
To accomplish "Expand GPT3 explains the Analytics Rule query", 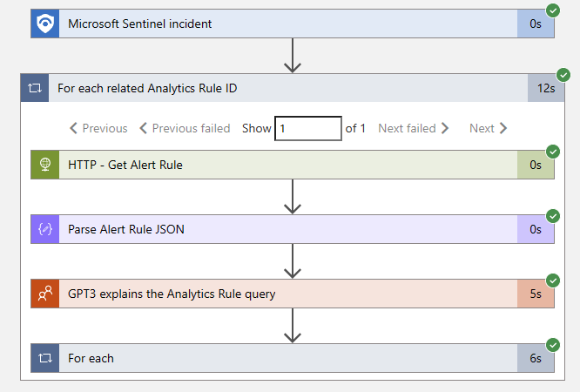I will (287, 294).
